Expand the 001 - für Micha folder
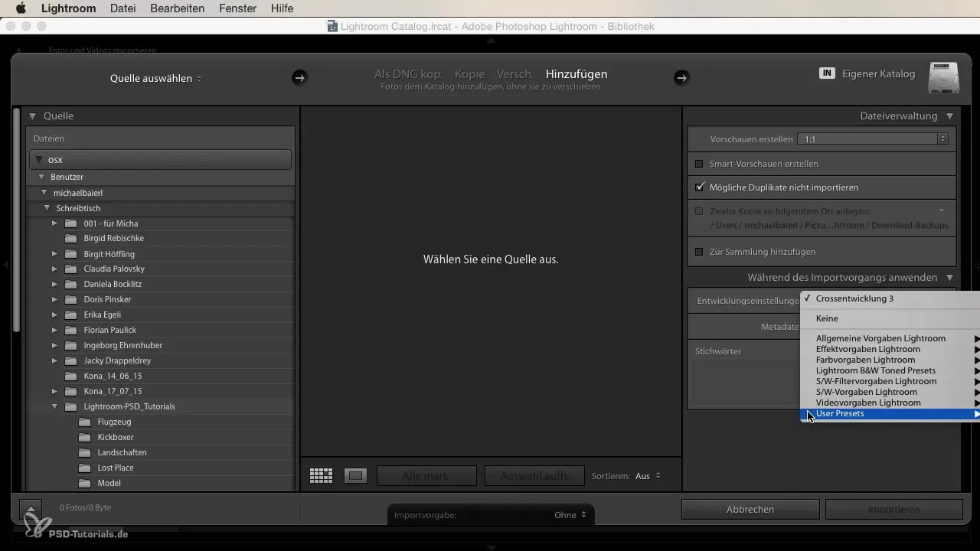This screenshot has height=551, width=980. [x=54, y=223]
